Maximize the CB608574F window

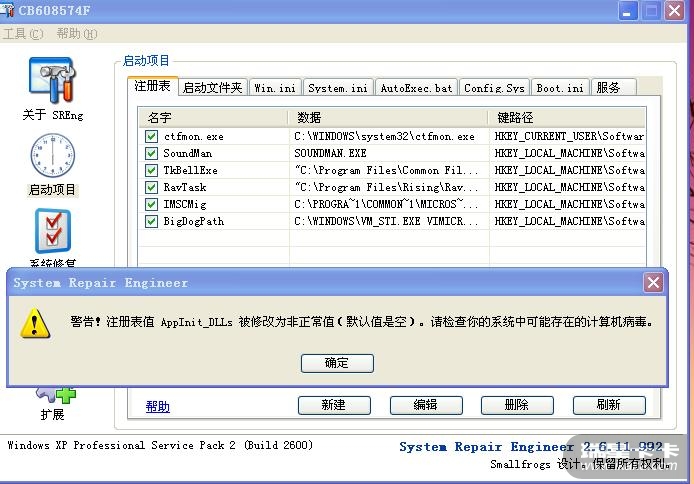coord(651,11)
